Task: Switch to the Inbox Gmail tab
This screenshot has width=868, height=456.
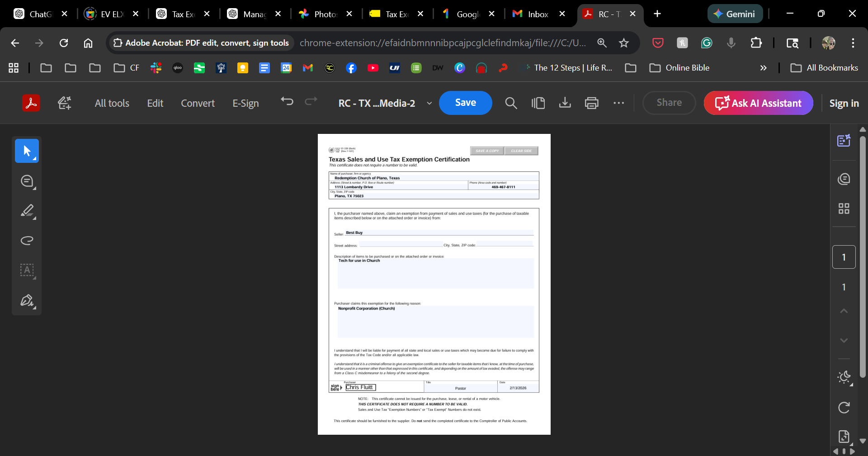Action: click(x=538, y=14)
